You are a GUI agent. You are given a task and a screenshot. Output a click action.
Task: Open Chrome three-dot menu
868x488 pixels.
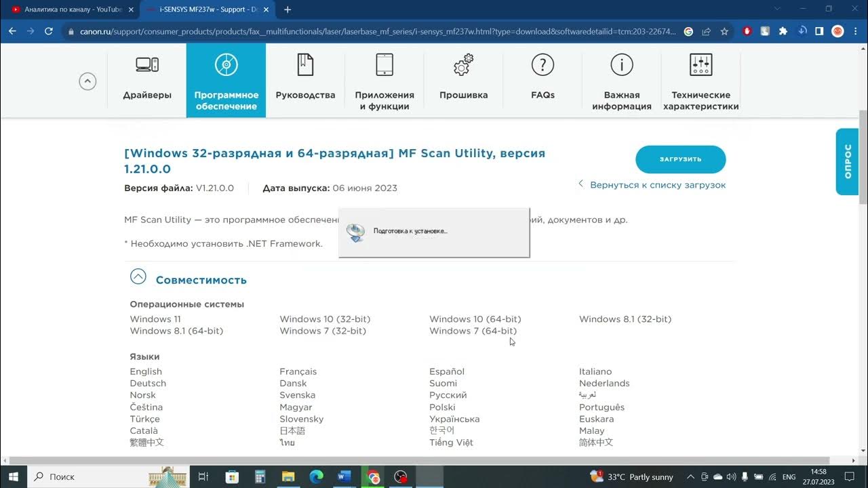[856, 31]
